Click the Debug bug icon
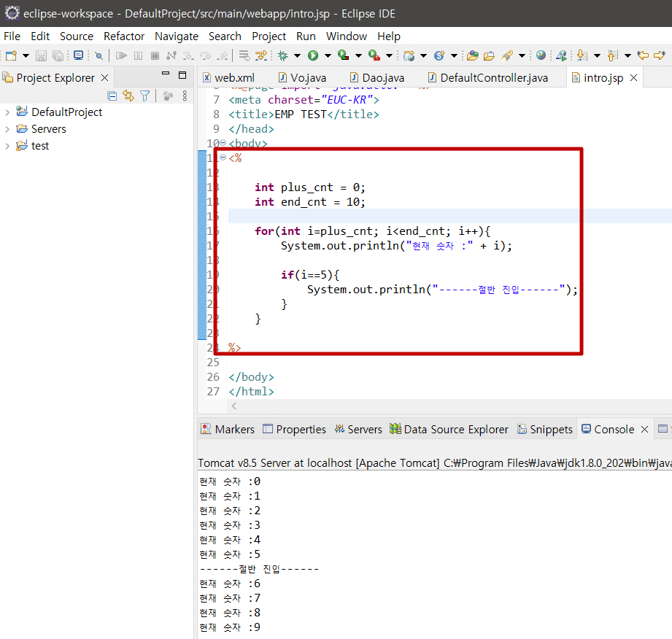The width and height of the screenshot is (672, 639). tap(283, 55)
